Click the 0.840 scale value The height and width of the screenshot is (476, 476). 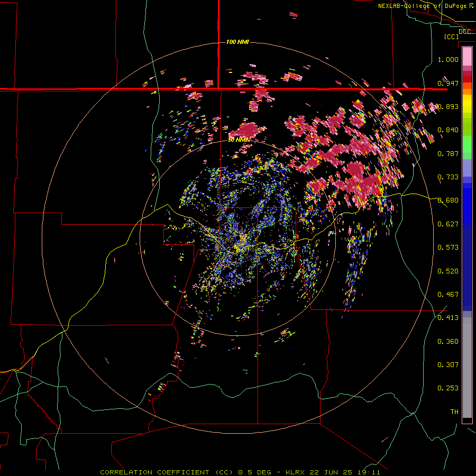point(448,130)
